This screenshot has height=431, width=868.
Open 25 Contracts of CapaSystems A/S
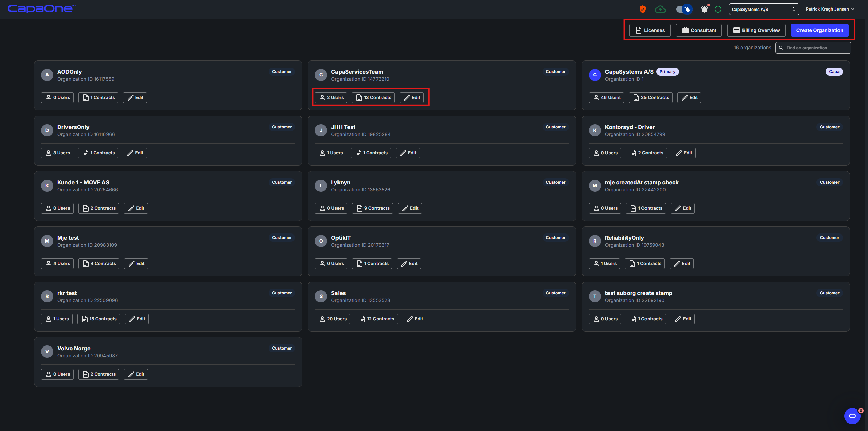pos(651,98)
